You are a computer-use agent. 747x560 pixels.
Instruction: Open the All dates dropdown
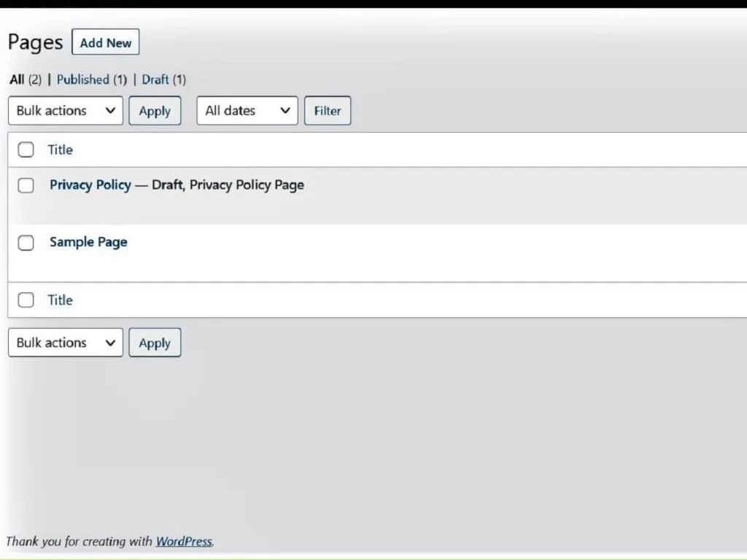pos(247,111)
